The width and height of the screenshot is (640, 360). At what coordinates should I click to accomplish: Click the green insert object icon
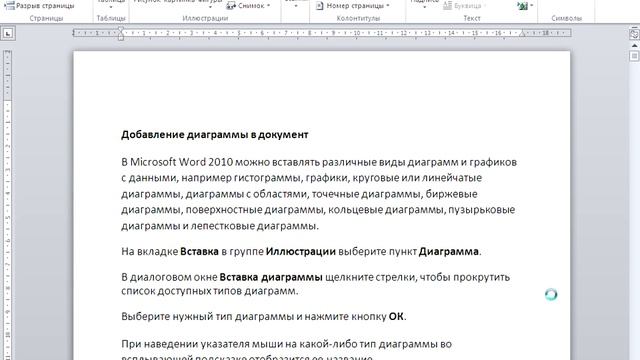pyautogui.click(x=522, y=6)
